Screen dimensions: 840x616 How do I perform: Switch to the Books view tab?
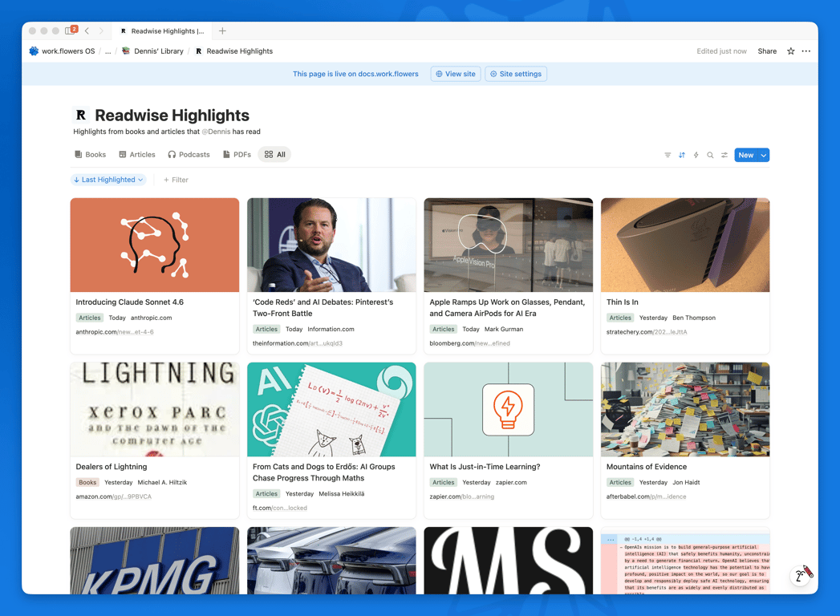tap(90, 155)
